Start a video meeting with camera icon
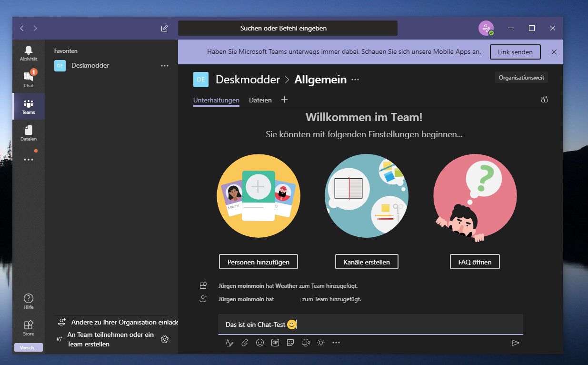This screenshot has width=588, height=365. pyautogui.click(x=306, y=343)
